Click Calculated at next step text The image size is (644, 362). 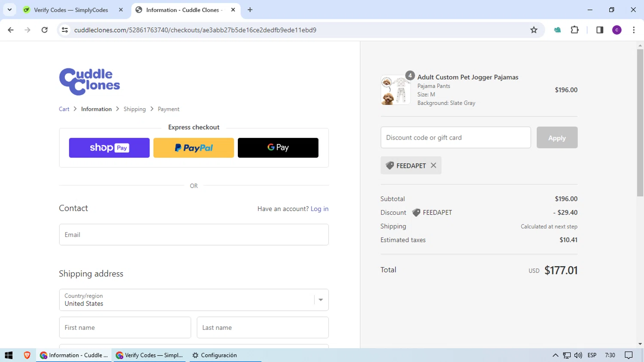tap(549, 226)
